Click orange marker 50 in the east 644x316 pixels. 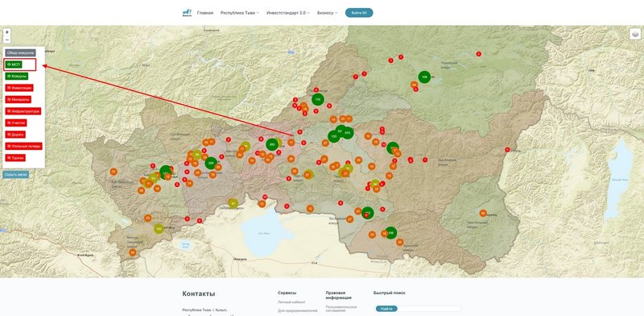(483, 213)
